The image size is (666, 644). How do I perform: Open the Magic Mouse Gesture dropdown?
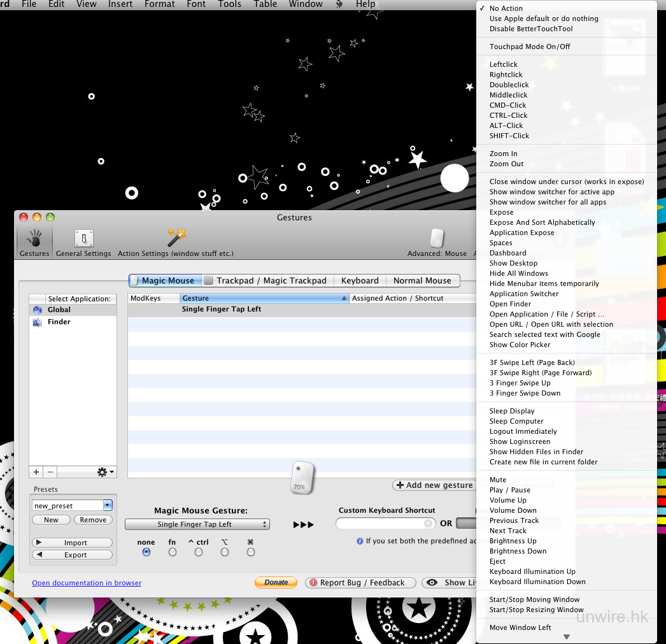pyautogui.click(x=197, y=524)
